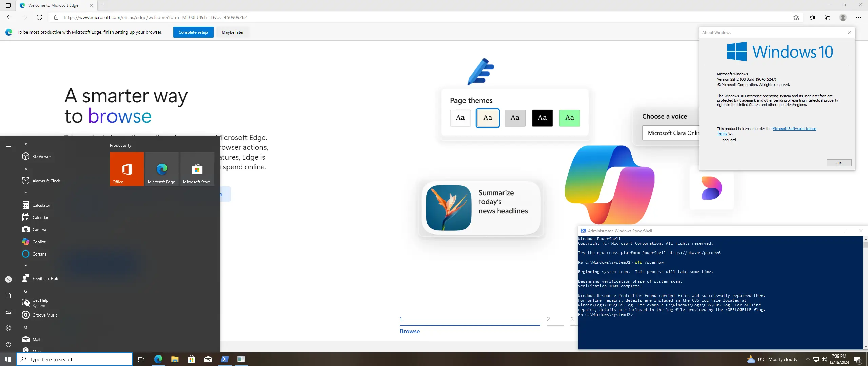868x366 pixels.
Task: Open Task View on the taskbar
Action: [141, 359]
